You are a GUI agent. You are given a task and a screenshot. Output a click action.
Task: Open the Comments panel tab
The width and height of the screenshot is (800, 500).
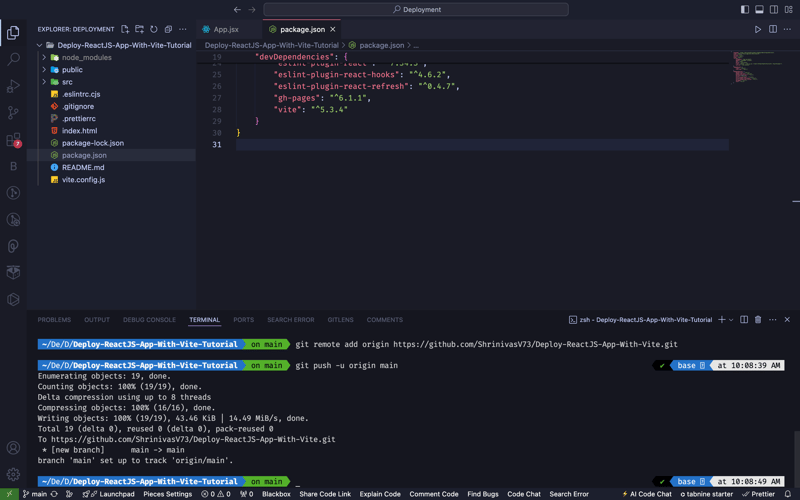tap(385, 319)
